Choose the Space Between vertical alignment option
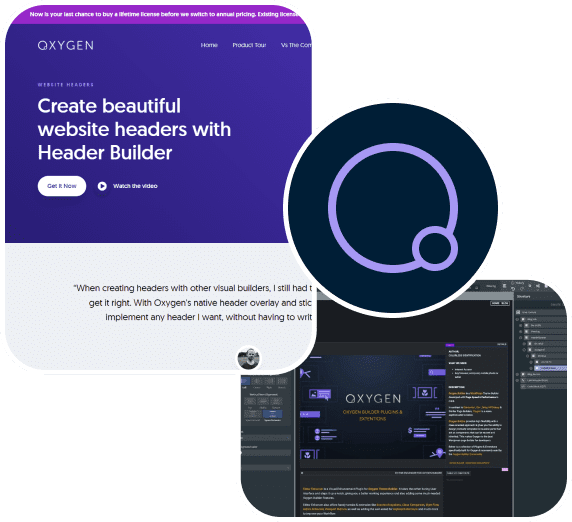This screenshot has width=572, height=522. point(273,414)
